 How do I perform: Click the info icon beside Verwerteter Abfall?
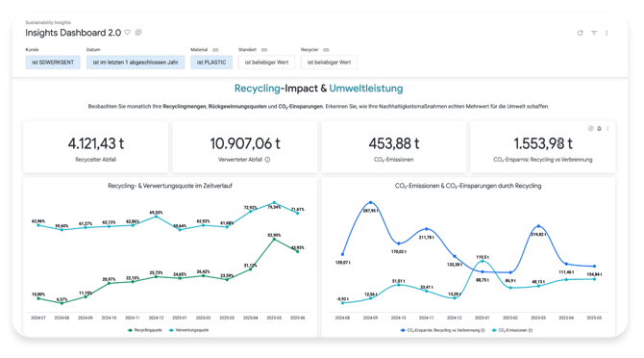click(267, 160)
